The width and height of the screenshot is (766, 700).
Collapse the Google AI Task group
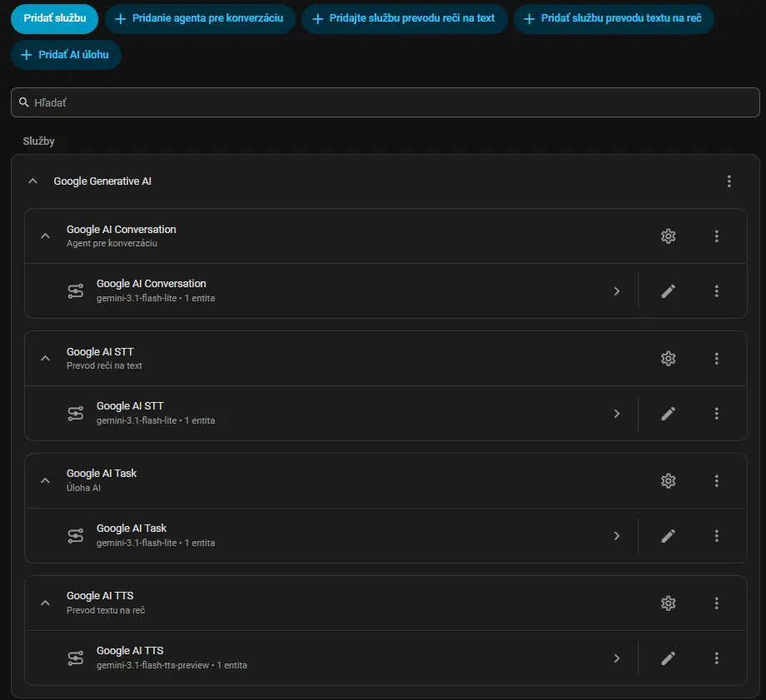45,480
